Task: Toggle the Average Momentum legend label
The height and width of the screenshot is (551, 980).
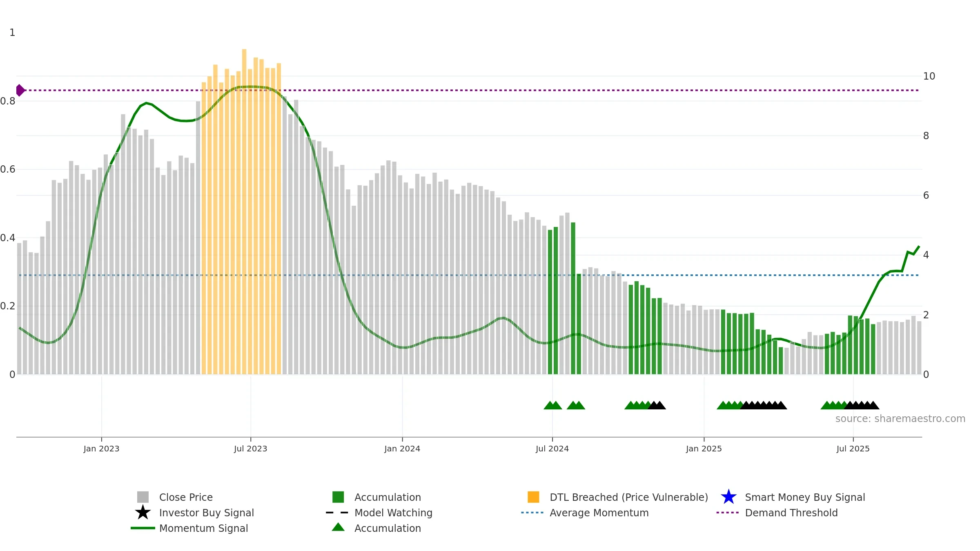Action: (x=599, y=513)
